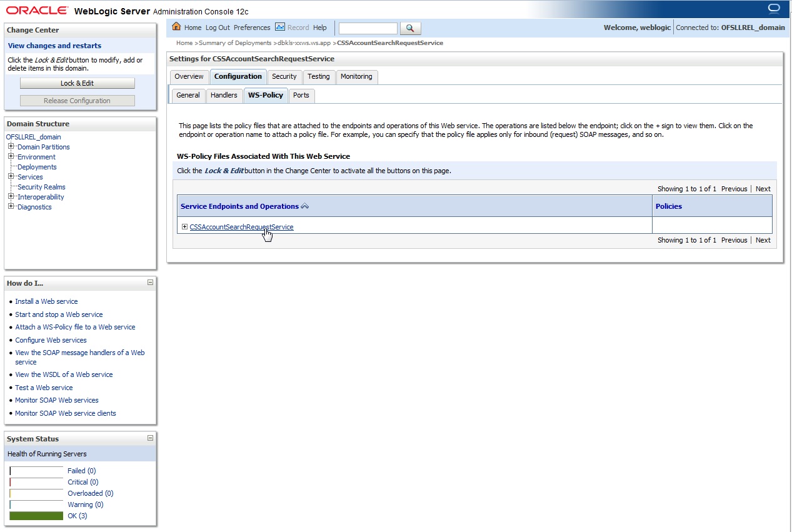792x532 pixels.
Task: Click the Oracle logo
Action: coord(38,11)
